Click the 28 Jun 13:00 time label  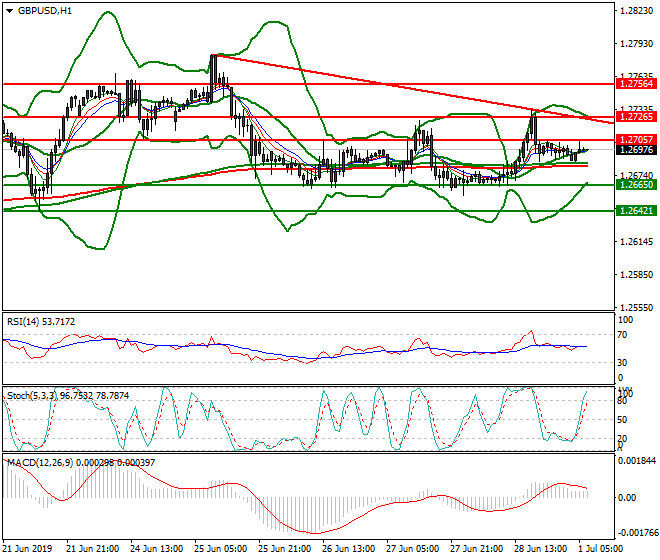540,549
